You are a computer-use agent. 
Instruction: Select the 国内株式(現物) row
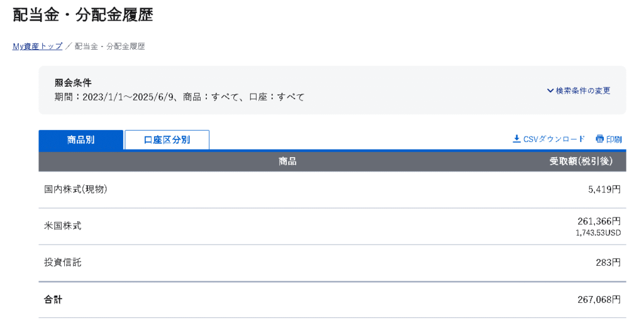[332, 190]
